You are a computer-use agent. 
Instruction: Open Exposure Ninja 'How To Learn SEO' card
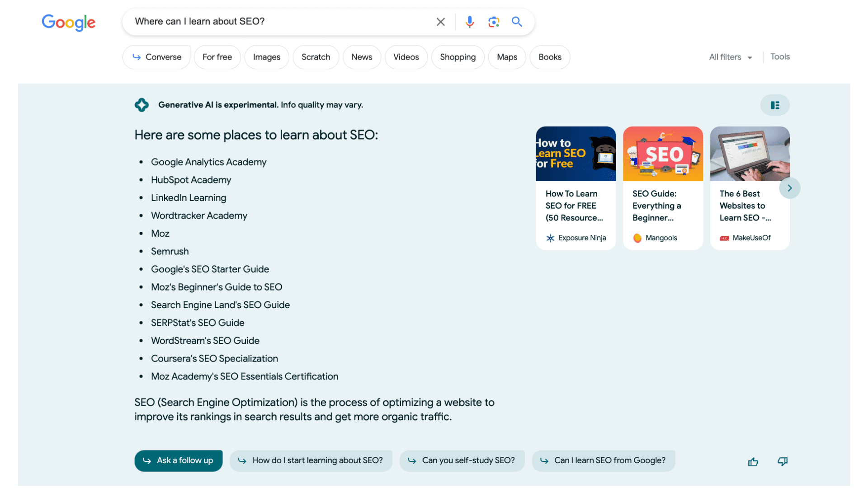(575, 188)
